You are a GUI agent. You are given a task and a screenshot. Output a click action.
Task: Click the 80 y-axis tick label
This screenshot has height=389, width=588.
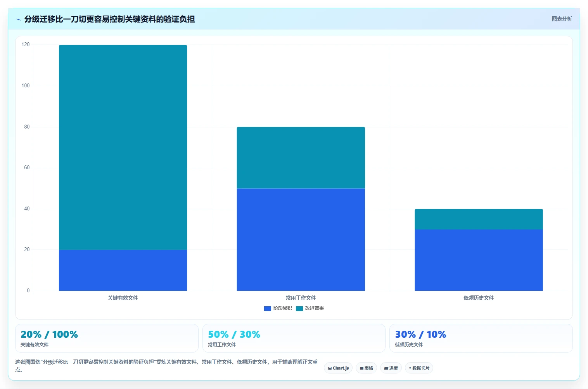[27, 127]
